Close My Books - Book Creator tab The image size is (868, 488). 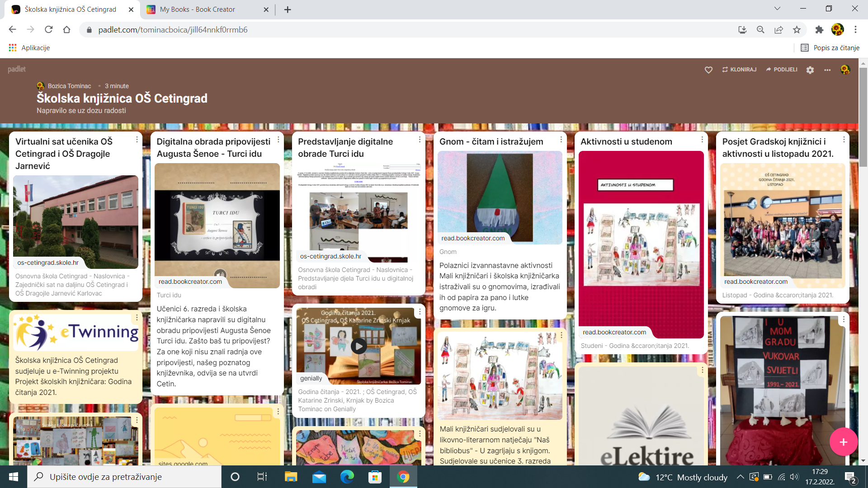tap(266, 9)
